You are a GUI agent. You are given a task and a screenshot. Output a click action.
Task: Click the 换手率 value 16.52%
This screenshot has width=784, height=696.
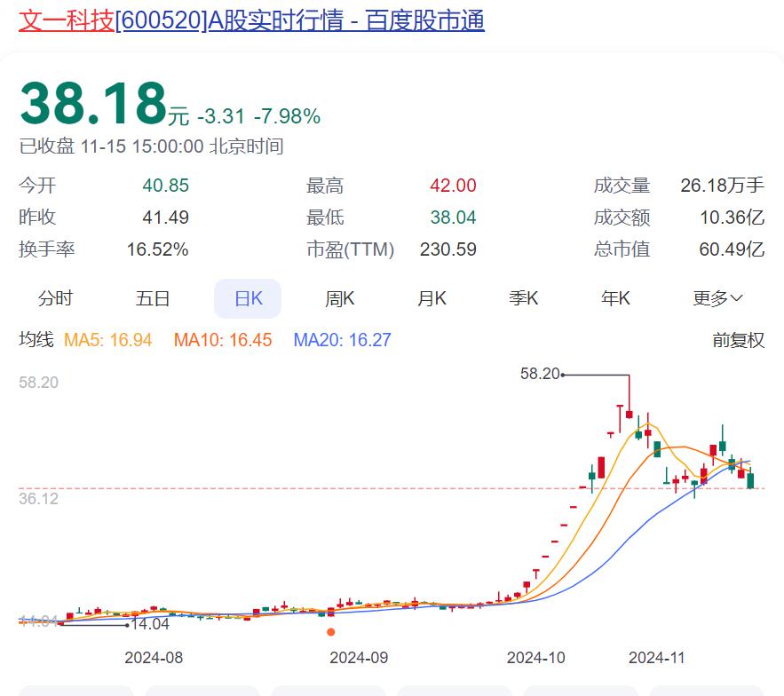[157, 249]
